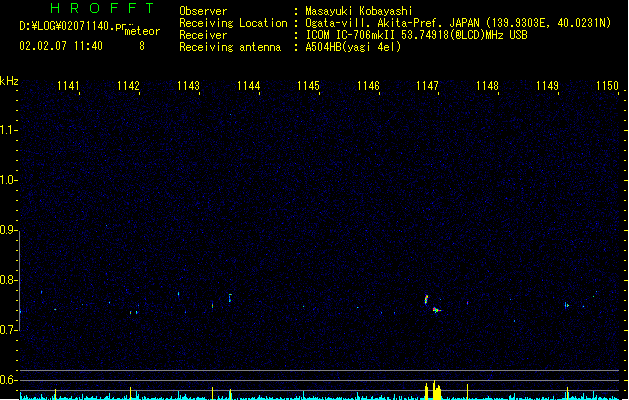This screenshot has height=400, width=629.
Task: Click the 1143 time axis label
Action: point(188,86)
